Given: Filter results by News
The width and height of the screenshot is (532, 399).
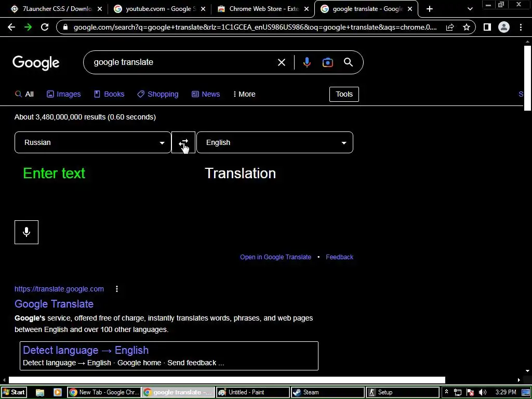Looking at the screenshot, I should click(206, 95).
